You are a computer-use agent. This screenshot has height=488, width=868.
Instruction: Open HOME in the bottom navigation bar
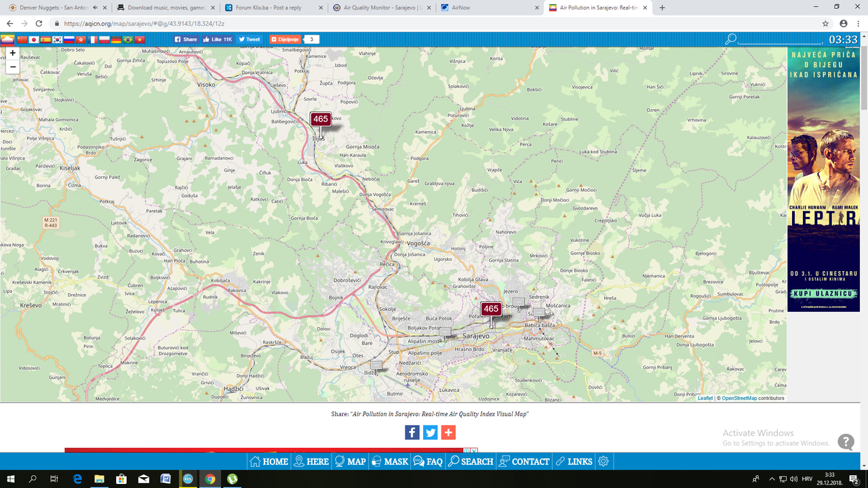(x=269, y=462)
